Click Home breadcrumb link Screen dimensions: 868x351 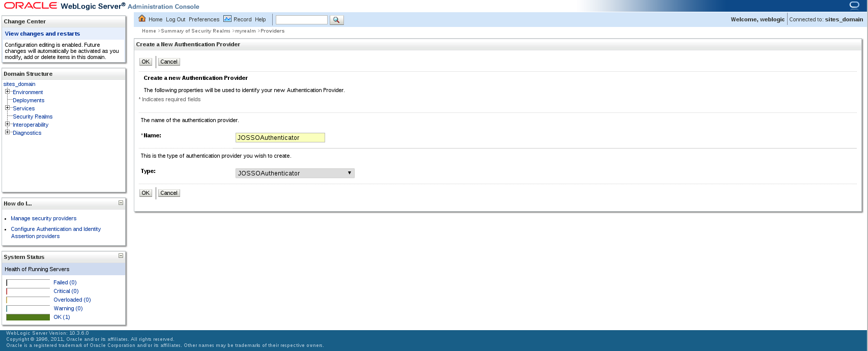coord(149,31)
